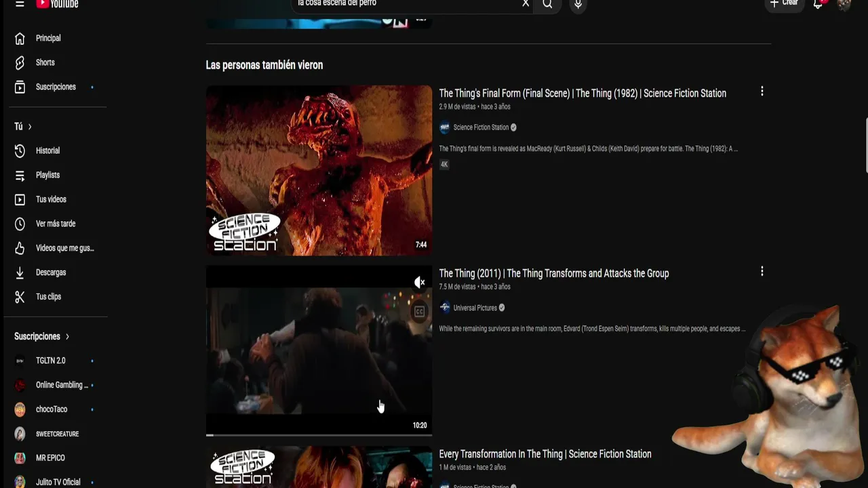Open the Shorts label in sidebar
Screen dimensions: 868x488
(x=45, y=62)
